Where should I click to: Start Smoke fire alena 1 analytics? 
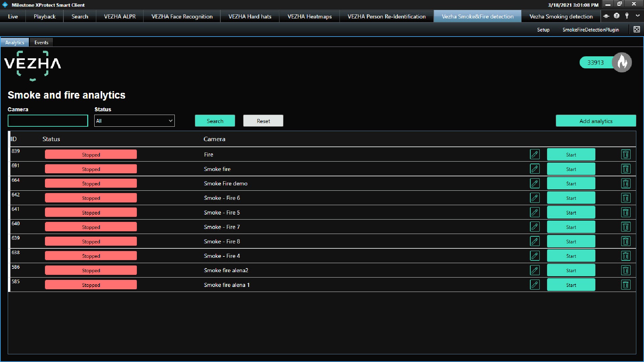(571, 285)
